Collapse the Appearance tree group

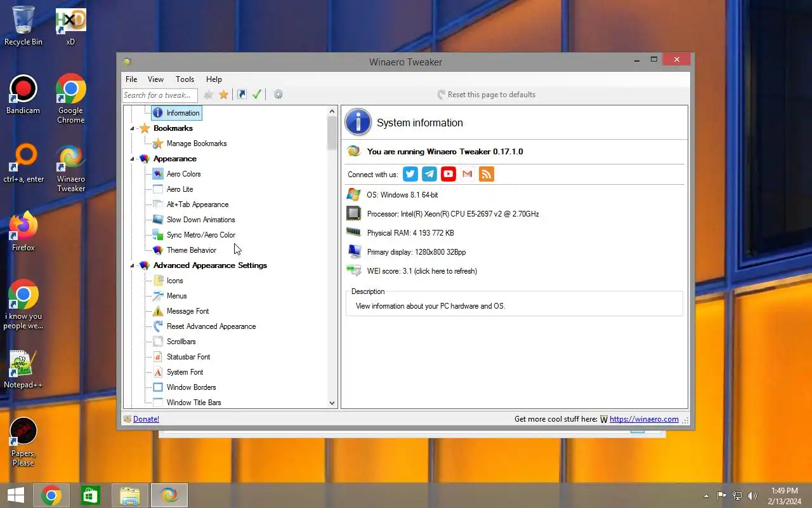coord(133,159)
